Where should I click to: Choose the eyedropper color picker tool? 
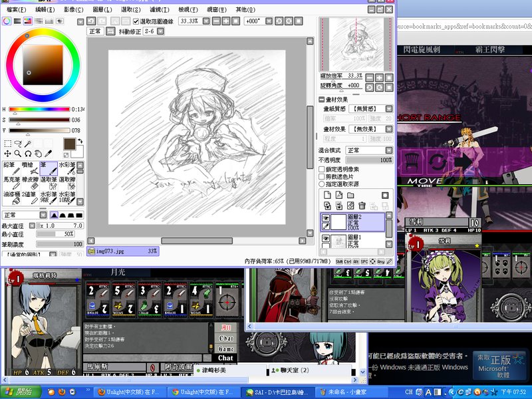[48, 154]
